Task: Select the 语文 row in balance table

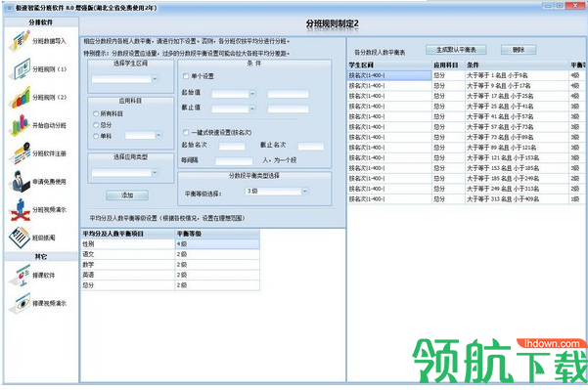Action: (x=170, y=254)
